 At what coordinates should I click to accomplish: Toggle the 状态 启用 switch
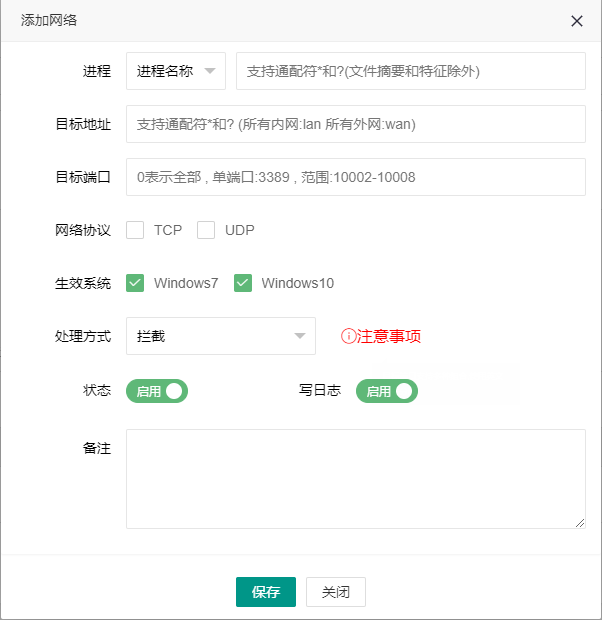(x=157, y=391)
